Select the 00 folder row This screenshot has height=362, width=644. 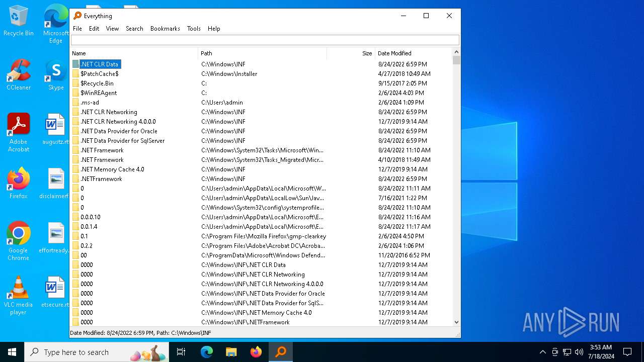pyautogui.click(x=261, y=255)
